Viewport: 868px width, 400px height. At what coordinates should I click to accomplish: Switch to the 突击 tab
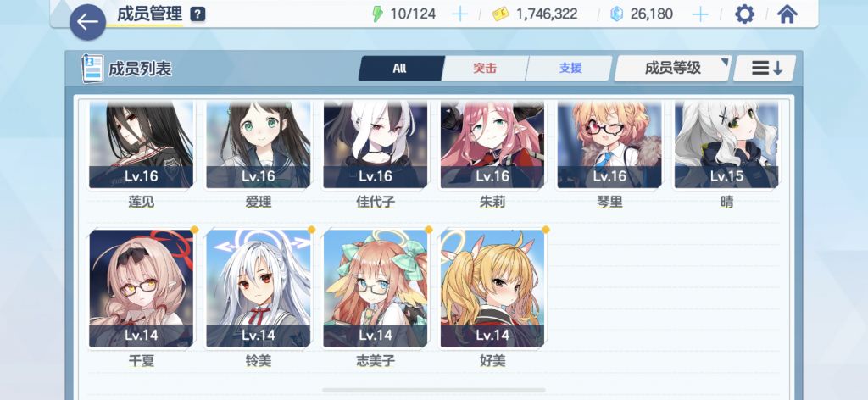click(x=485, y=69)
